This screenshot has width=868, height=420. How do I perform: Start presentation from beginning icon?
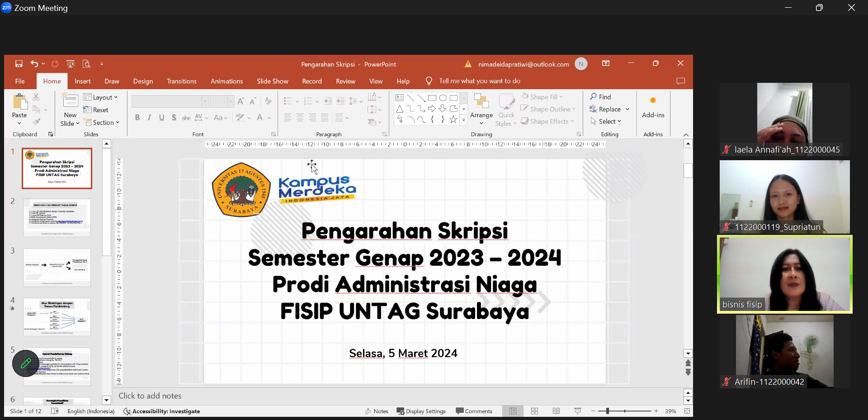70,64
